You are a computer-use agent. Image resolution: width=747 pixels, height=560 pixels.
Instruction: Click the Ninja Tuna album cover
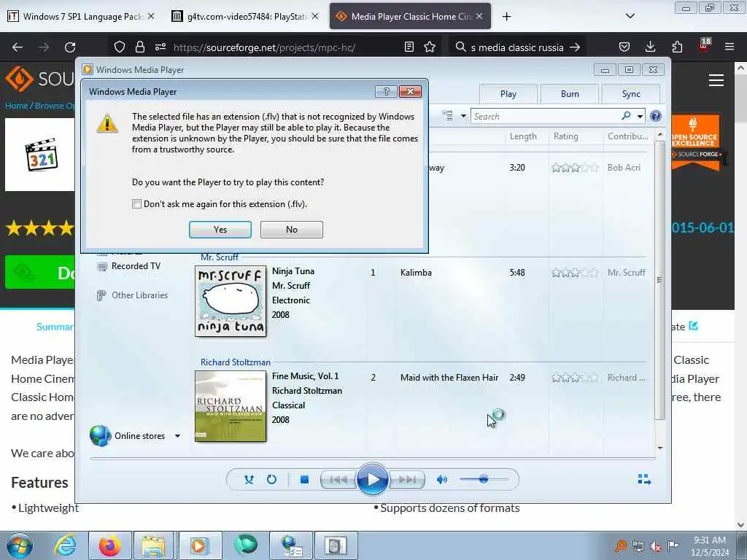231,301
